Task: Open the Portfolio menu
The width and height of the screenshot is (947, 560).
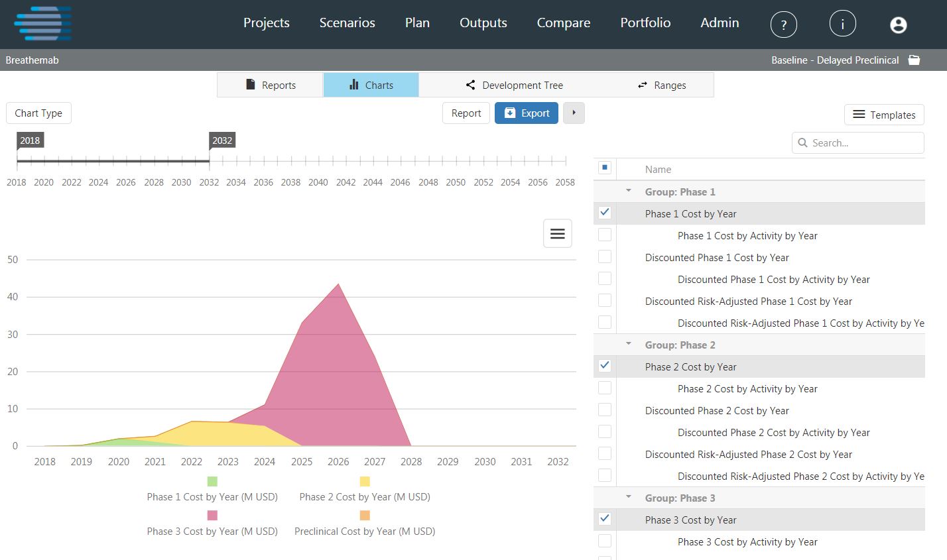Action: coord(645,23)
